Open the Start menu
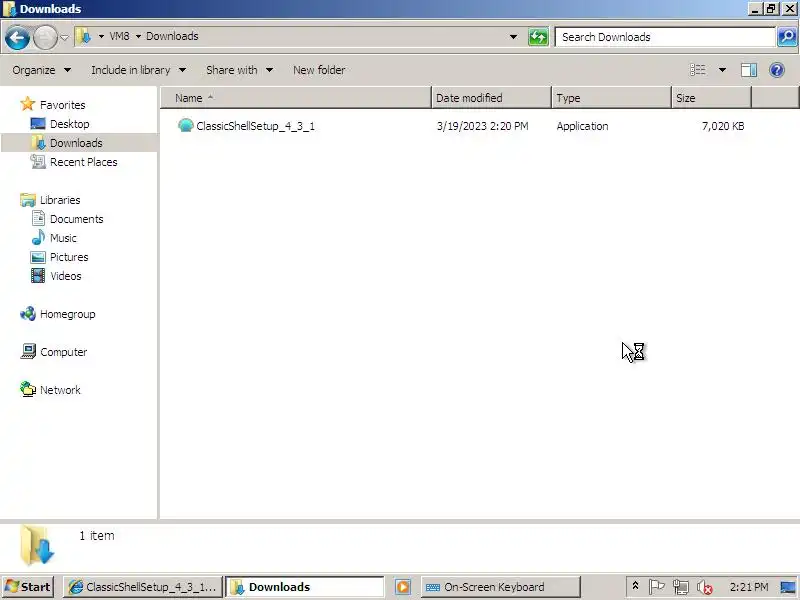The height and width of the screenshot is (600, 800). point(28,587)
